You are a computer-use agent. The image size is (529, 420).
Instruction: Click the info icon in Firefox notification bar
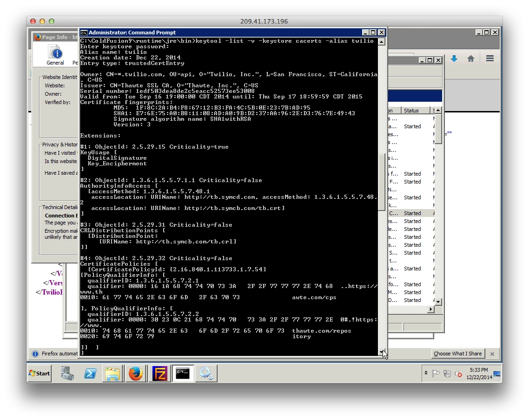click(35, 354)
